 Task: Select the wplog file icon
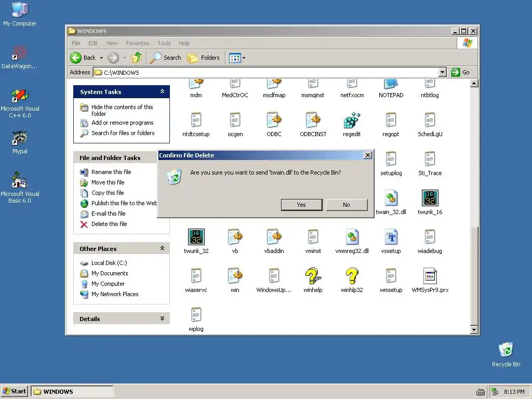pos(196,315)
